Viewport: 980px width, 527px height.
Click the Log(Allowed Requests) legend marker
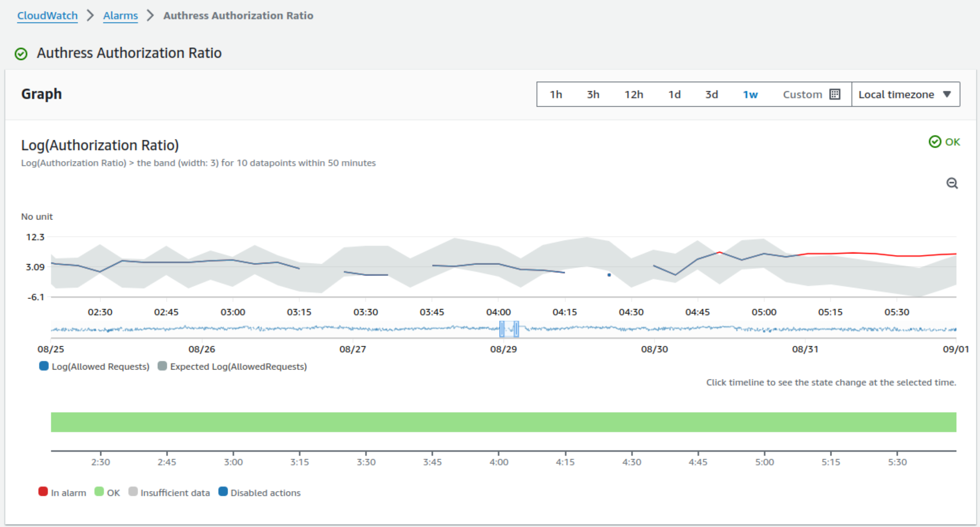(43, 366)
